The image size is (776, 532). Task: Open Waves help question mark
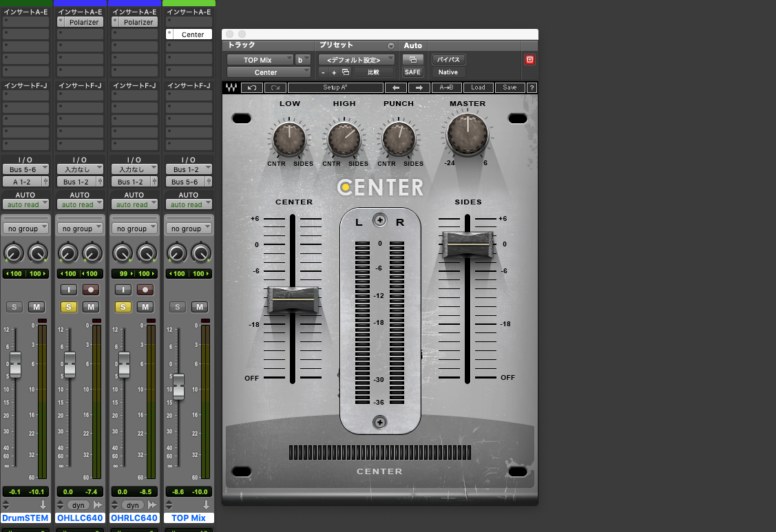(x=532, y=87)
